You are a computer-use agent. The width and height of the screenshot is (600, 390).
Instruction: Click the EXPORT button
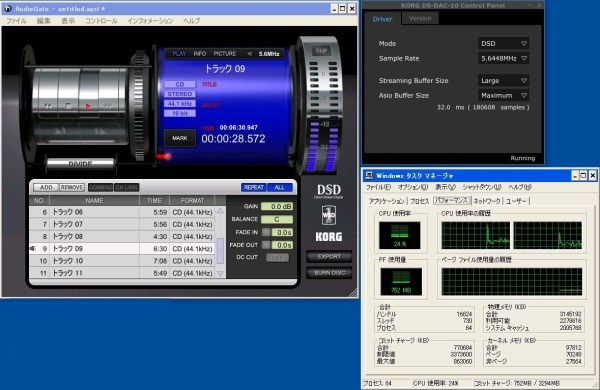pyautogui.click(x=329, y=256)
